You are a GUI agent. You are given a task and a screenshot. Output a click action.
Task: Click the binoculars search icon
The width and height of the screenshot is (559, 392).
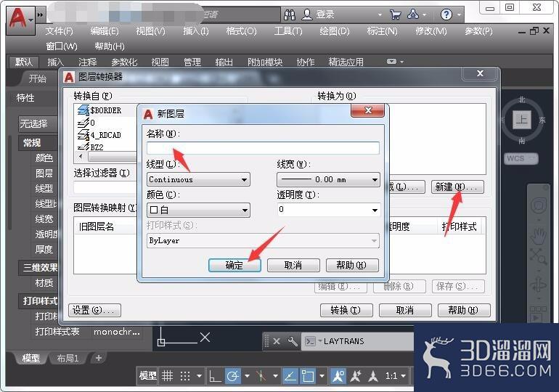290,15
